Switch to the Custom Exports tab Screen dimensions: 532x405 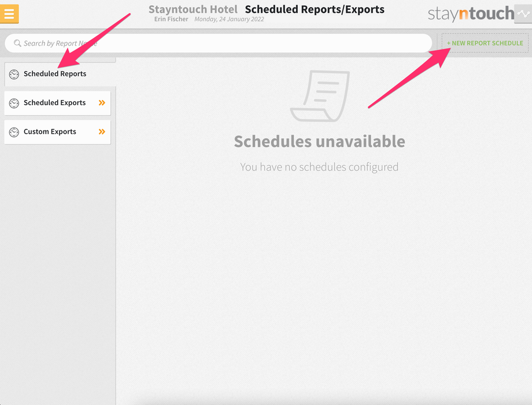[57, 132]
